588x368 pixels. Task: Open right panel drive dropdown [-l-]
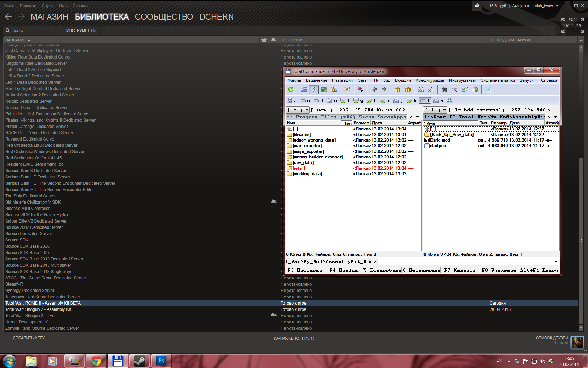coord(435,110)
